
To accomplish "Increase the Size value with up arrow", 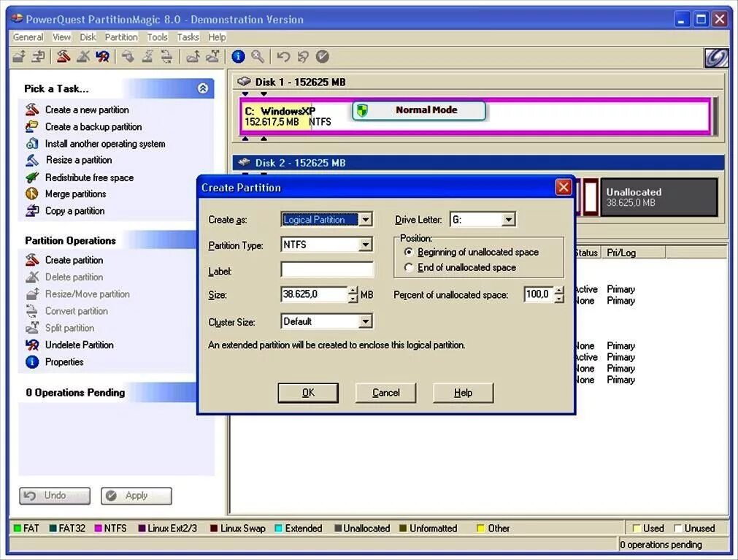I will pos(353,291).
